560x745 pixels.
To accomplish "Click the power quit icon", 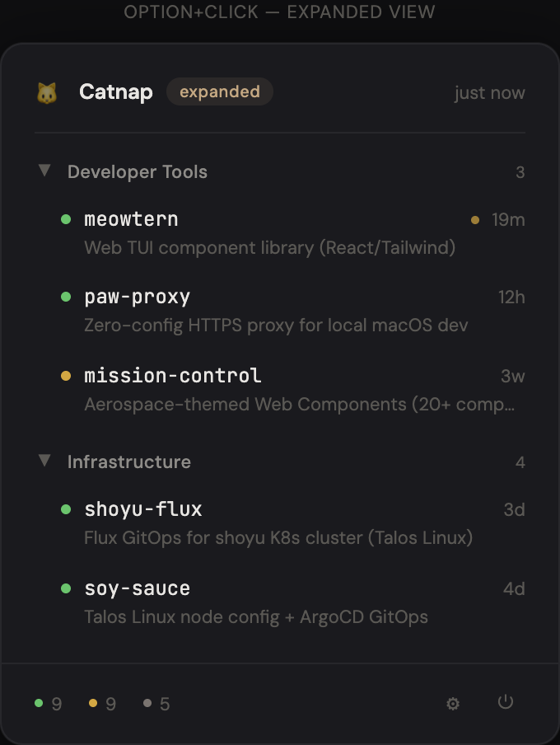I will [x=506, y=702].
